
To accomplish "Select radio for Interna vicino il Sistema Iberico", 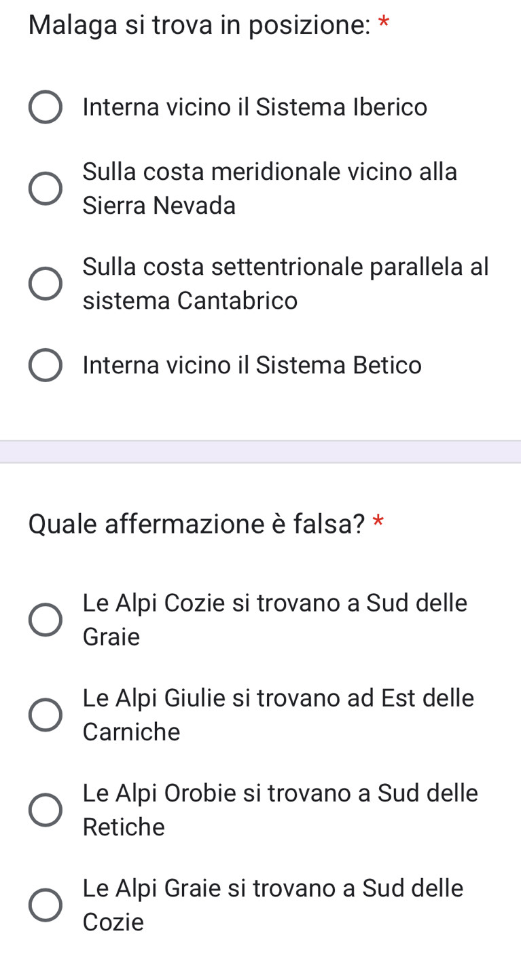I will [46, 107].
